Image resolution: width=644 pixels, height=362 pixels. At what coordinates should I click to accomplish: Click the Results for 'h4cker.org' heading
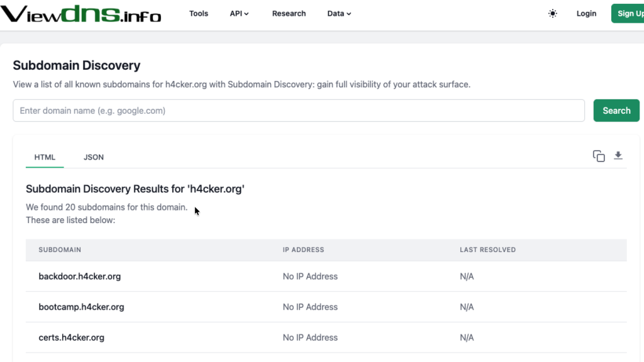(x=135, y=189)
